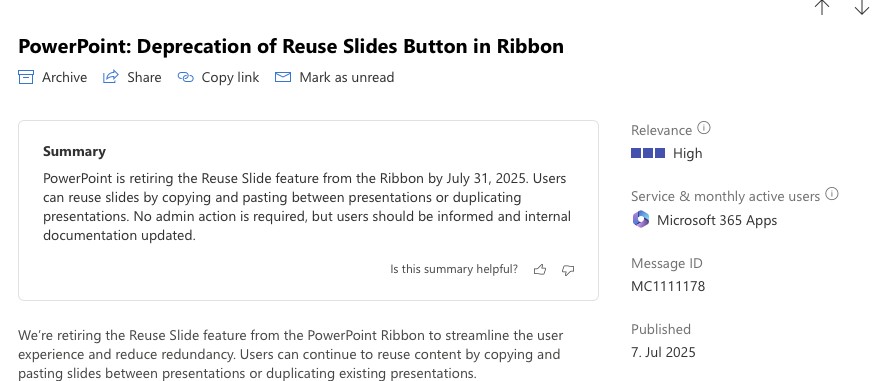This screenshot has height=381, width=876.
Task: Give the summary a thumbs down
Action: [568, 270]
